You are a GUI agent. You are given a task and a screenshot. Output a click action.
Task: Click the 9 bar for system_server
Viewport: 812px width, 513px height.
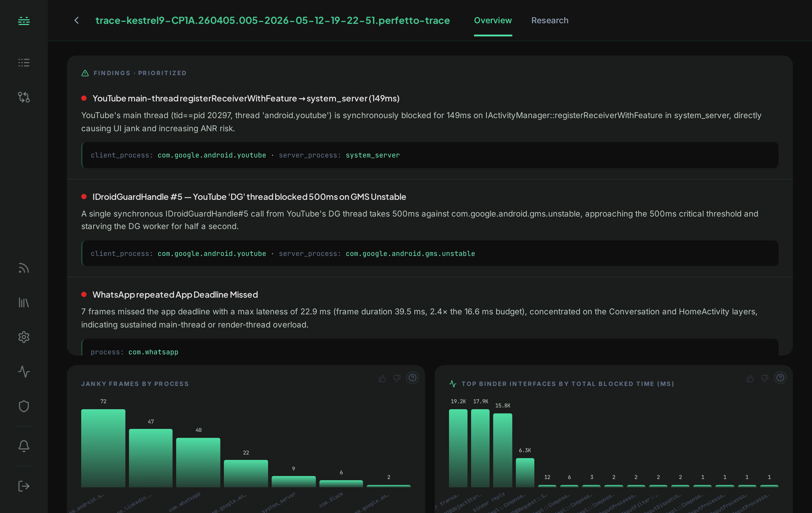pos(293,481)
